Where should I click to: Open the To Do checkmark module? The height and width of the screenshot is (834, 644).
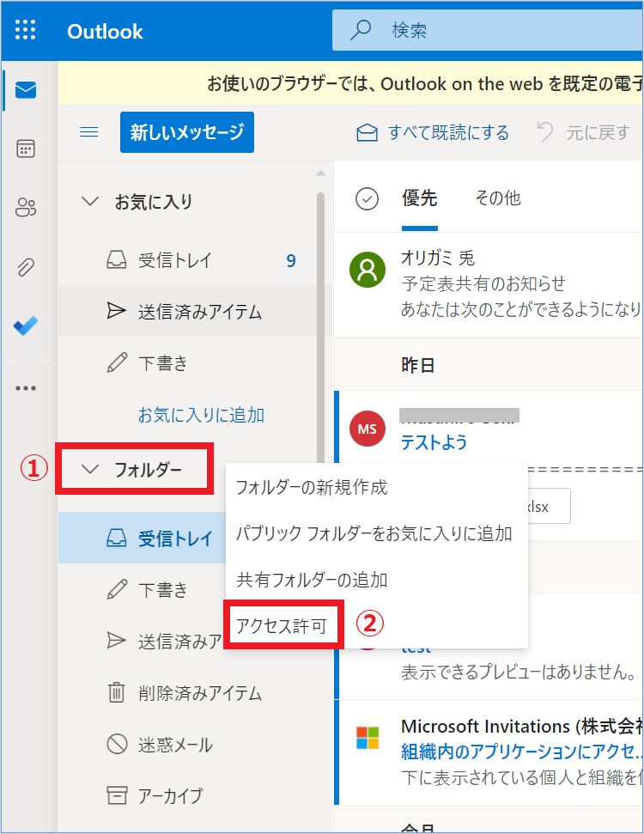tap(26, 326)
